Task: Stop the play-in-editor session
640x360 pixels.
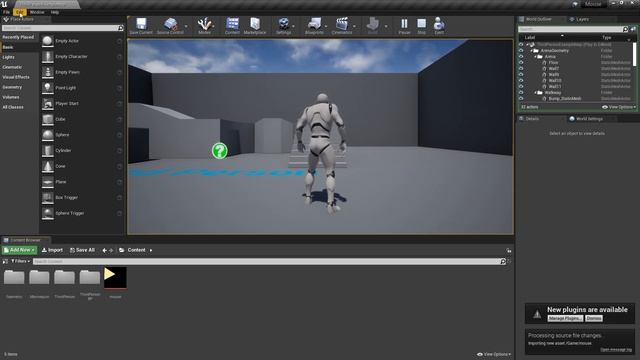Action: [x=422, y=24]
